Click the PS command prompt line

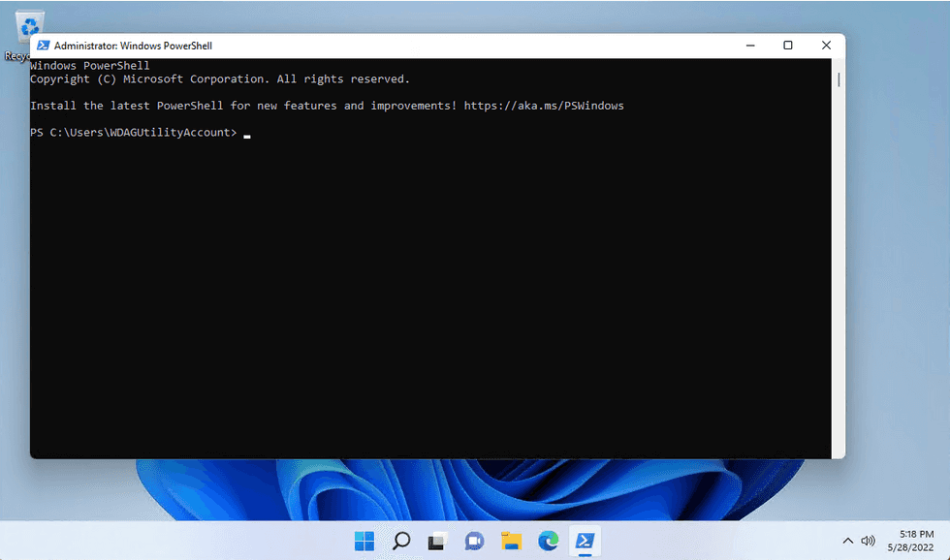coord(133,133)
